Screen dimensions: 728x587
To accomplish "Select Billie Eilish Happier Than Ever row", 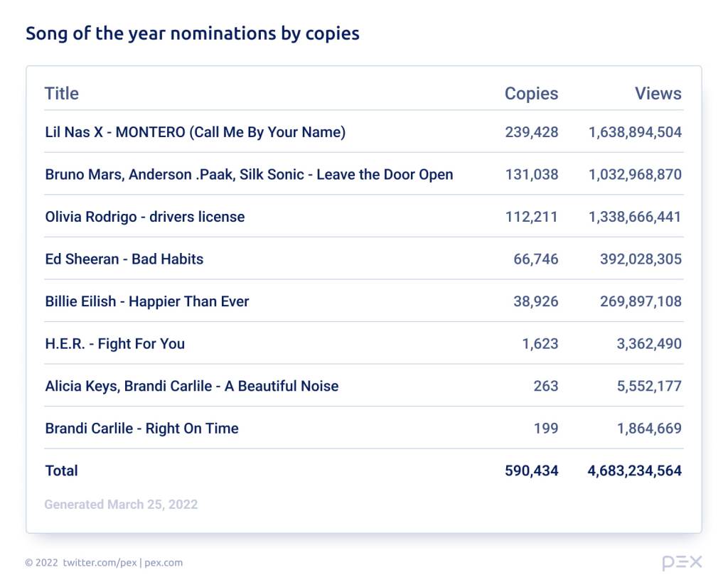I will click(x=146, y=301).
